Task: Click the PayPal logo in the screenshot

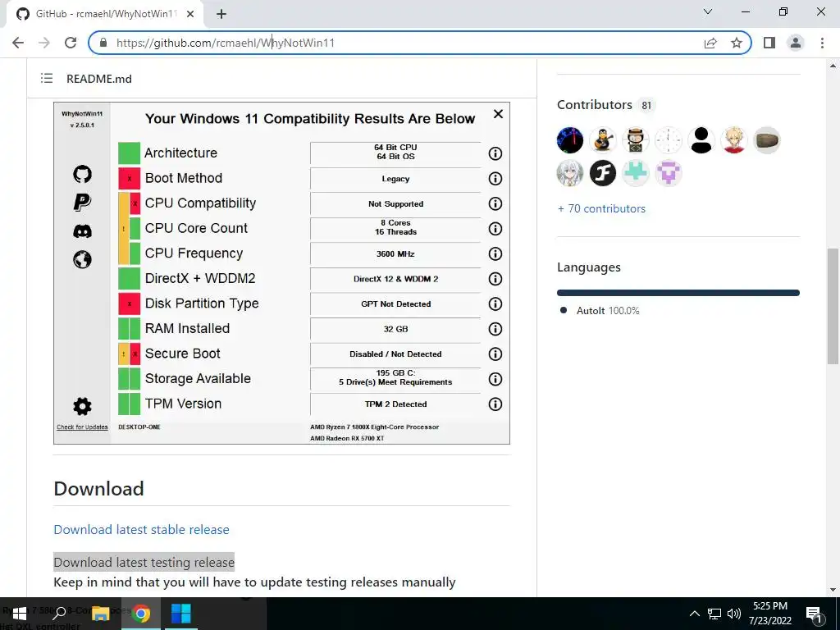Action: 82,203
